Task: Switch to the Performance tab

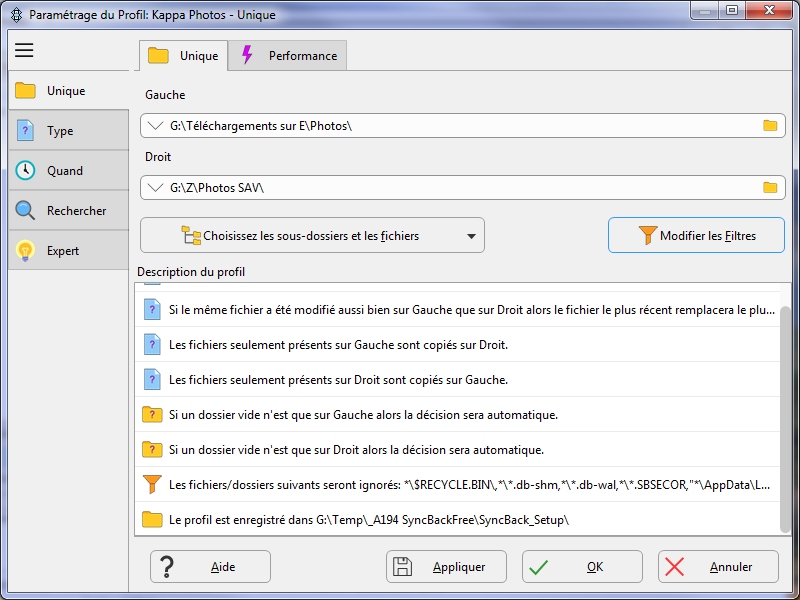Action: [x=288, y=56]
